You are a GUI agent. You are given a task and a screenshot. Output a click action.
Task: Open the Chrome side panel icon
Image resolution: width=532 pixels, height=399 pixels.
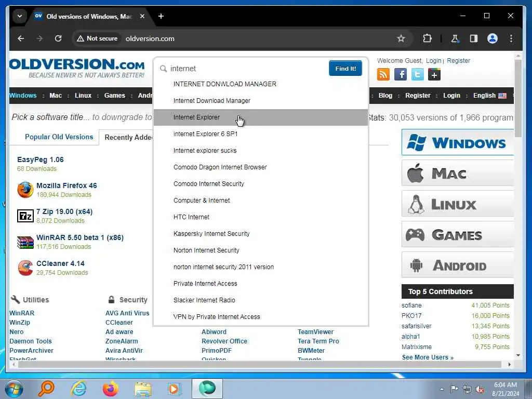[474, 38]
